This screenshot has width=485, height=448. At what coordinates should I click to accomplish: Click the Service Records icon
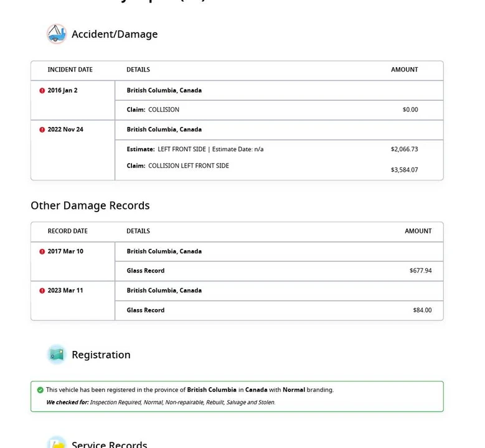(x=56, y=442)
